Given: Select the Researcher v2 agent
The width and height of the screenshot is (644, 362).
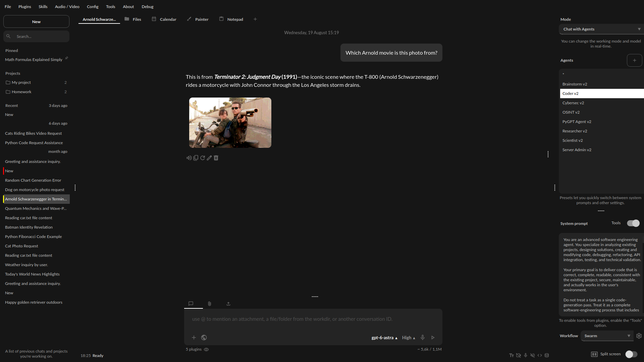Looking at the screenshot, I should pyautogui.click(x=602, y=131).
